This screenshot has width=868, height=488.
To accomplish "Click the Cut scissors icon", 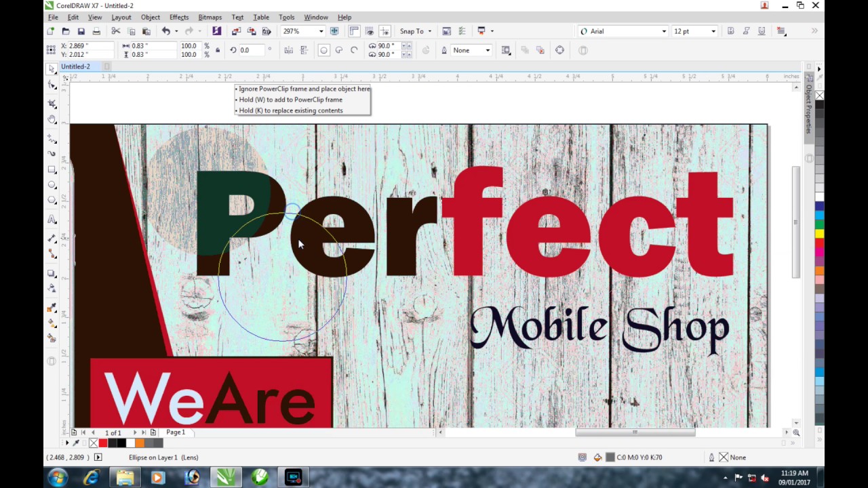I will tap(116, 31).
